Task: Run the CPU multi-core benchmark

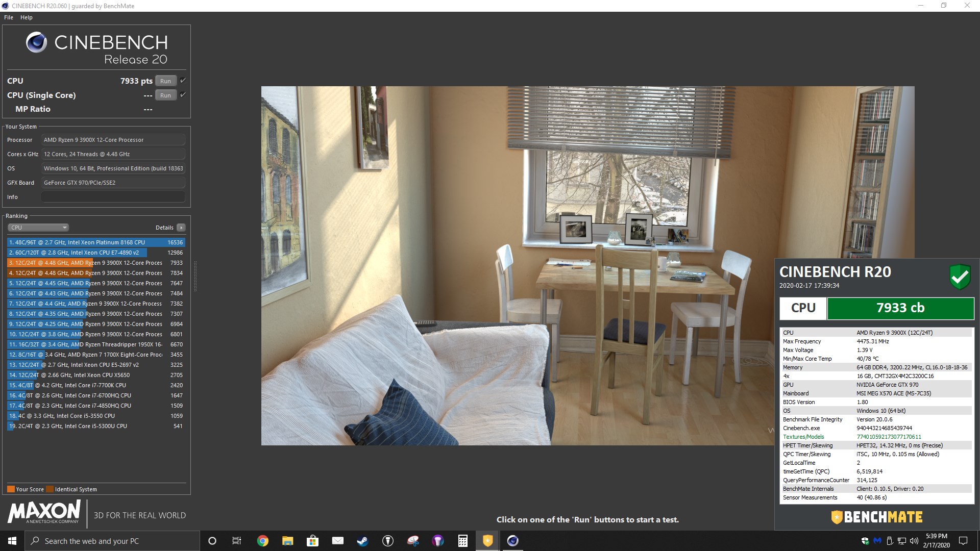Action: coord(165,81)
